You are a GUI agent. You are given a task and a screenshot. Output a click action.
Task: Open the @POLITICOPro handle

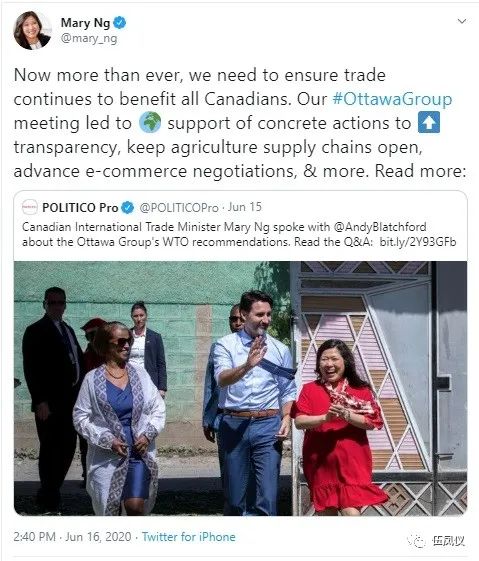pos(179,208)
